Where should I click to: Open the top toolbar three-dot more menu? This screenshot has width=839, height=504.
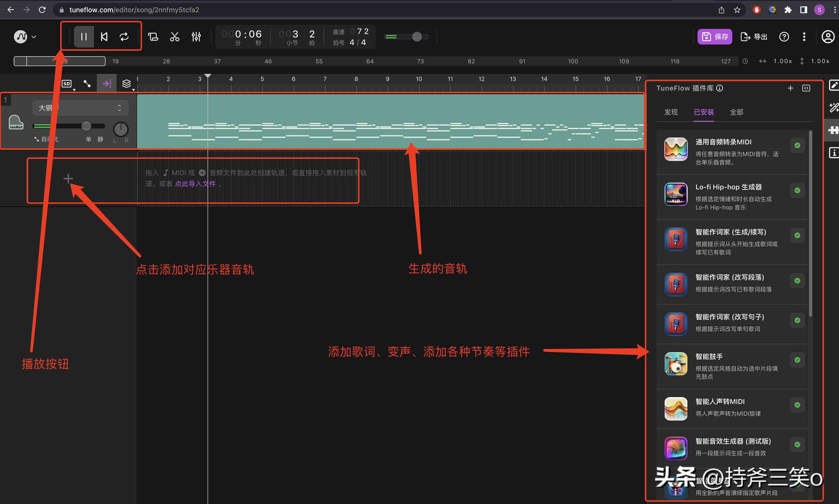pyautogui.click(x=804, y=36)
